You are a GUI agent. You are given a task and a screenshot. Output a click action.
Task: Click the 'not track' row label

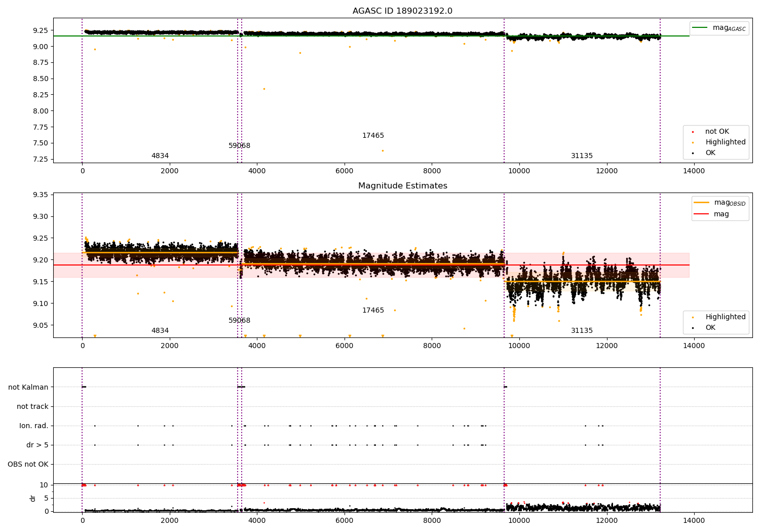coord(32,407)
